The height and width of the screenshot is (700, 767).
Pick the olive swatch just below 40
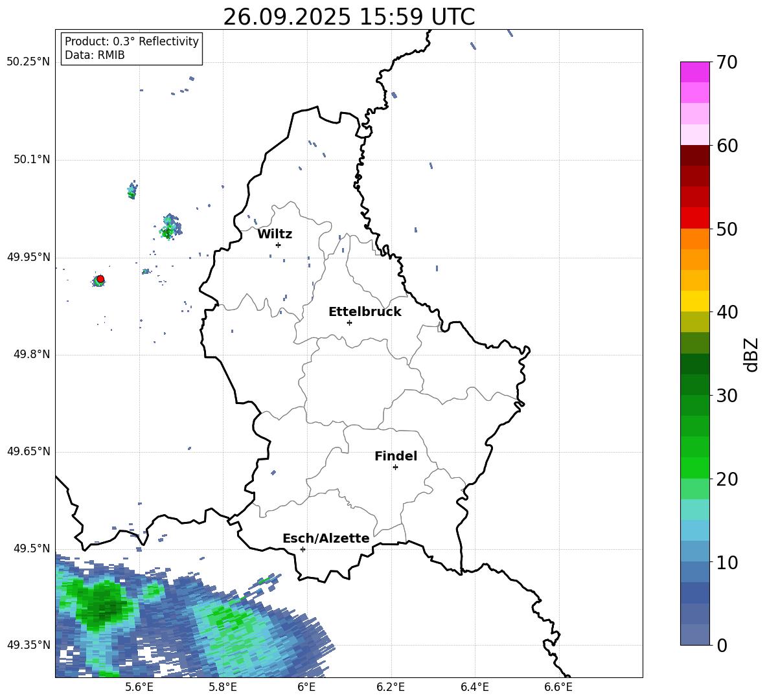[694, 322]
